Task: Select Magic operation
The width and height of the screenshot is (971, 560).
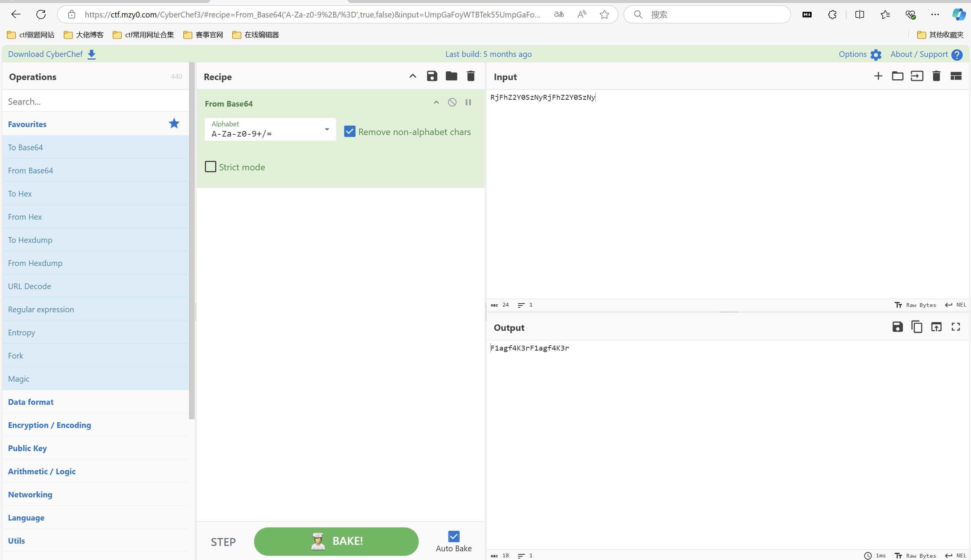Action: 96,379
